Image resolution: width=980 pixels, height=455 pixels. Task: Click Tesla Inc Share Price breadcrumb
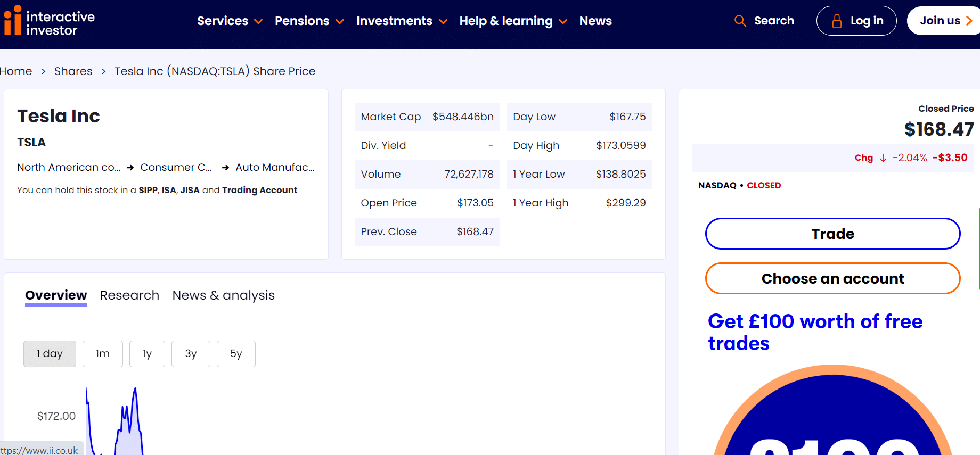click(x=215, y=71)
